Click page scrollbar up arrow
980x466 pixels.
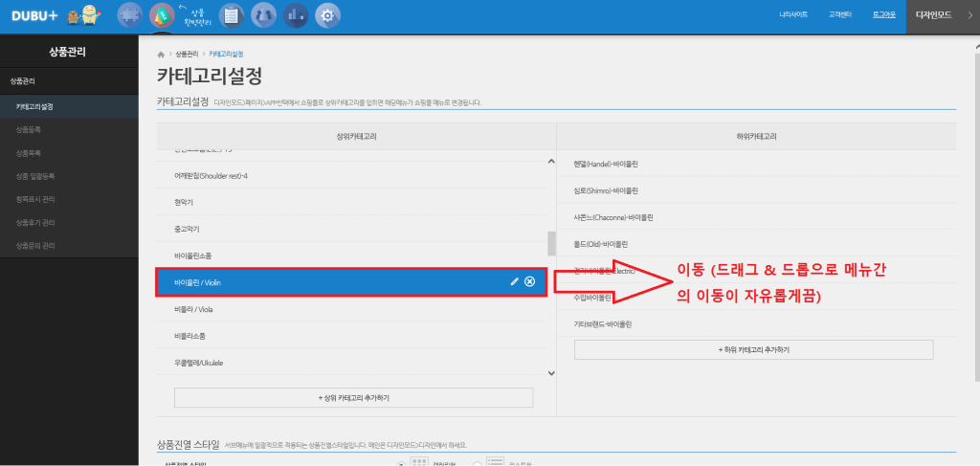977,47
